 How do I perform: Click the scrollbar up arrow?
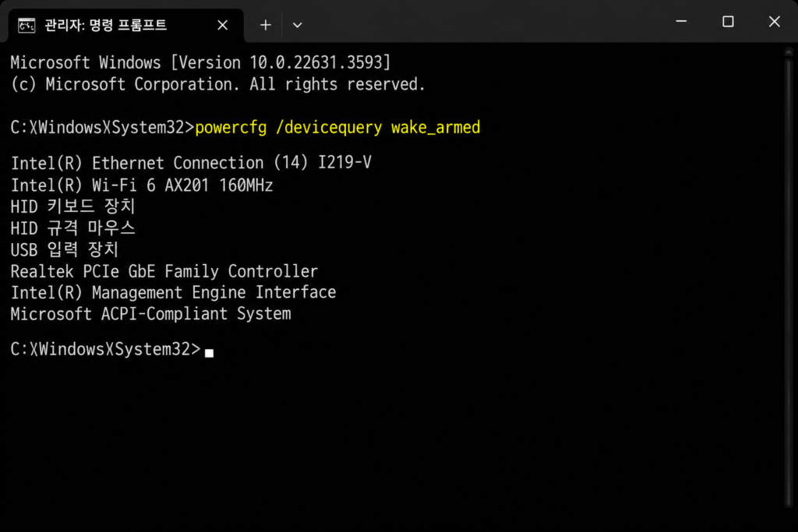click(x=789, y=51)
